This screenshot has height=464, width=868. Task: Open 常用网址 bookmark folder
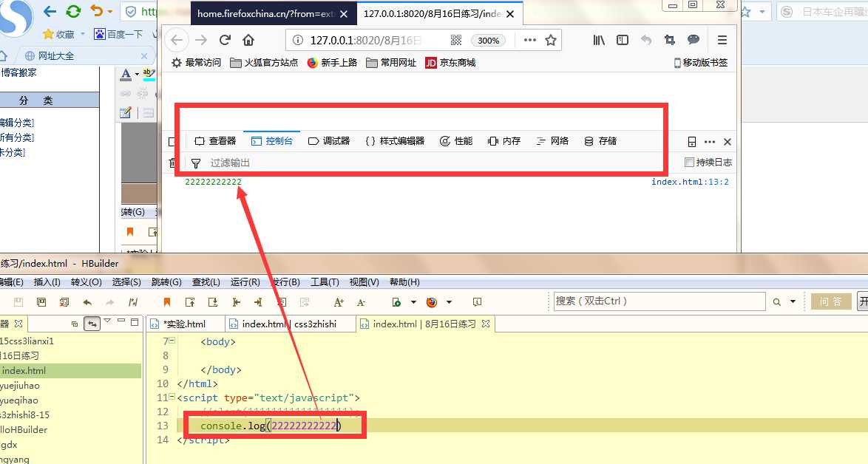coord(391,63)
